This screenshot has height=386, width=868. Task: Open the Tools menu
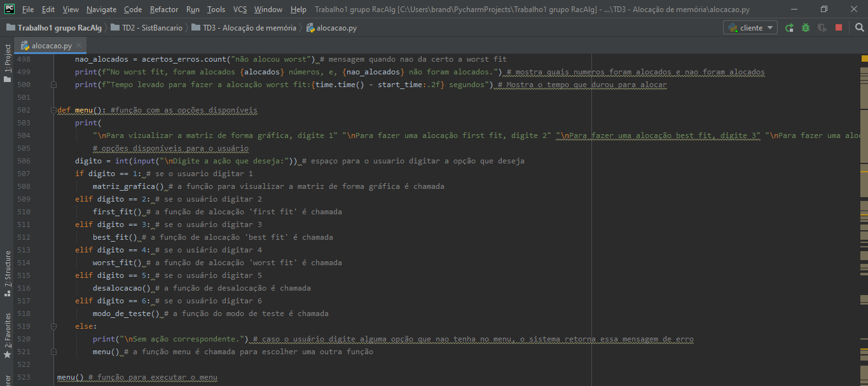coord(216,10)
